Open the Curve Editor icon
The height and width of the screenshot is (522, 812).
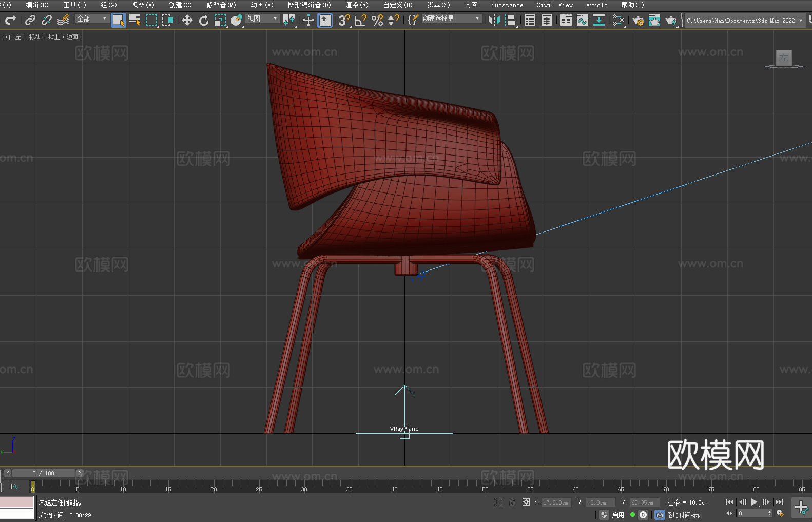(x=583, y=20)
